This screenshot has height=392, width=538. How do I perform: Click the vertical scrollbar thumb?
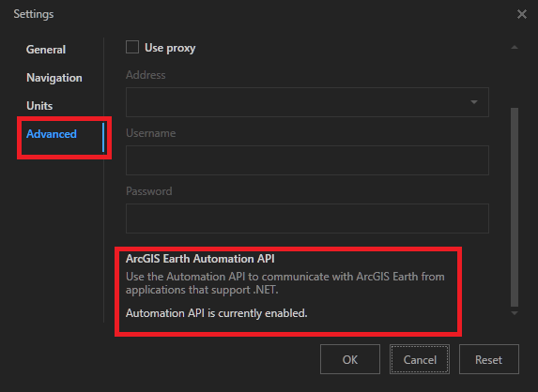click(515, 207)
